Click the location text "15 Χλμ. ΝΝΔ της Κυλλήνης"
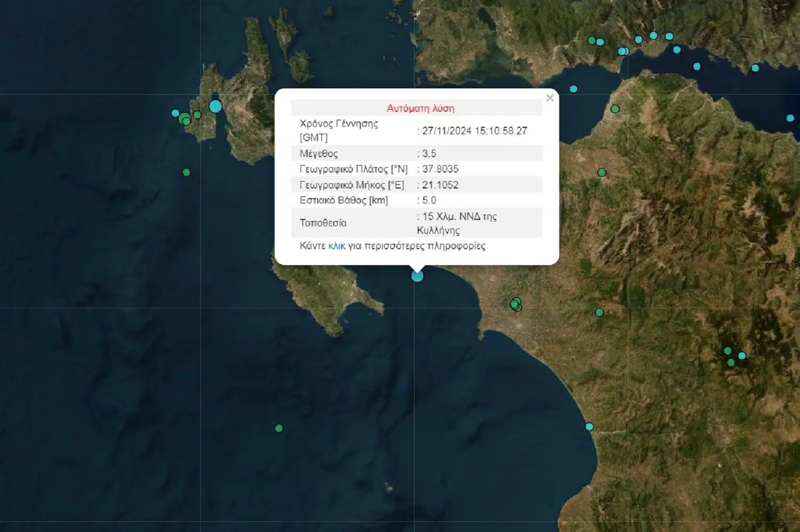The height and width of the screenshot is (532, 800). [457, 223]
